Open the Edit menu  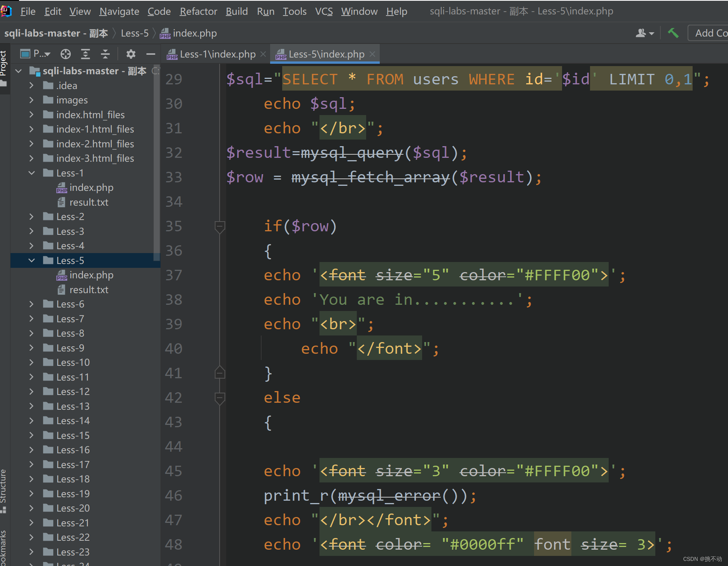click(x=53, y=11)
